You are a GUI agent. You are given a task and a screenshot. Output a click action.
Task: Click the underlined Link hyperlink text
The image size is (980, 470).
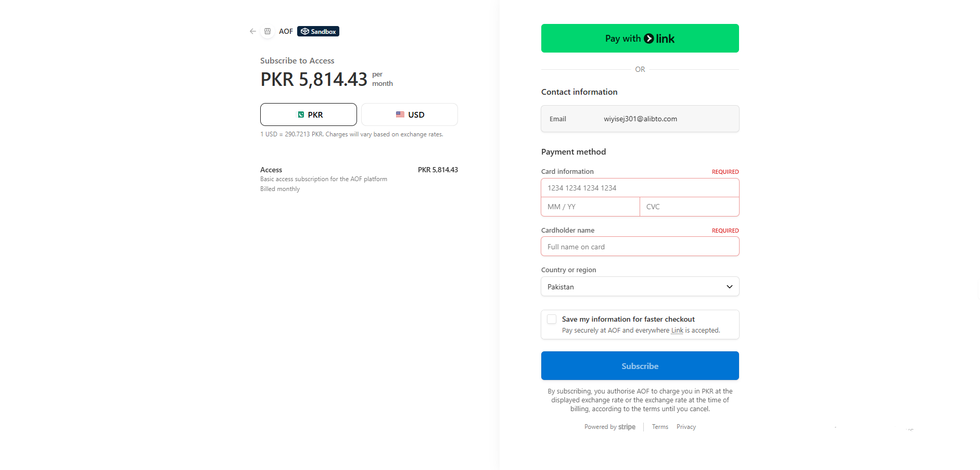(x=677, y=331)
